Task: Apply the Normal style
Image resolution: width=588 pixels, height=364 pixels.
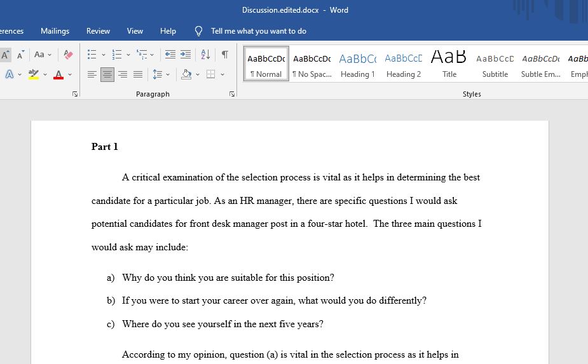Action: pyautogui.click(x=266, y=64)
